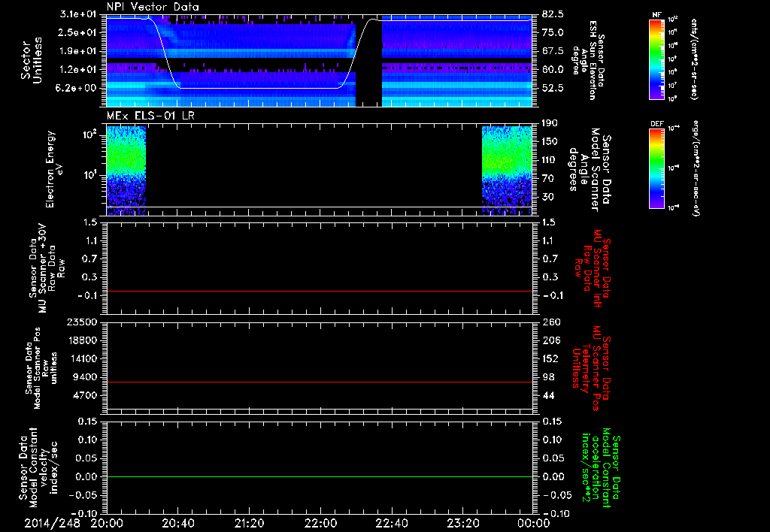Click the 22:00 time axis label
The image size is (770, 532).
pyautogui.click(x=320, y=523)
